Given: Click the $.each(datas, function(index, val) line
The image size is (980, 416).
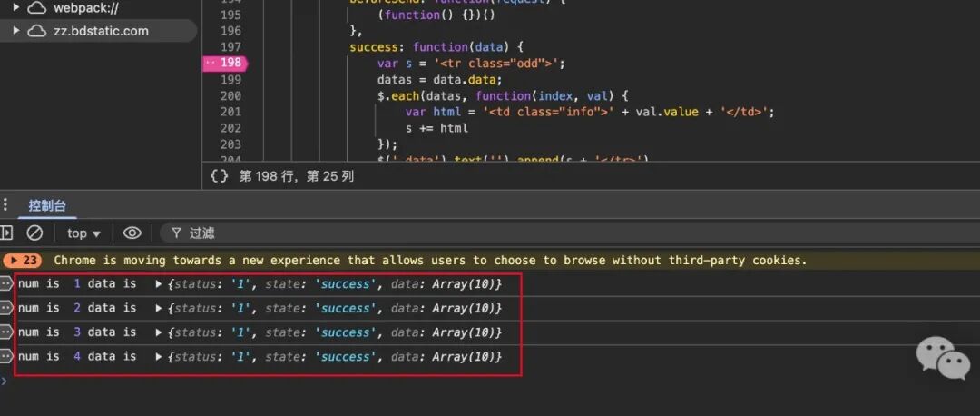Looking at the screenshot, I should tap(503, 95).
